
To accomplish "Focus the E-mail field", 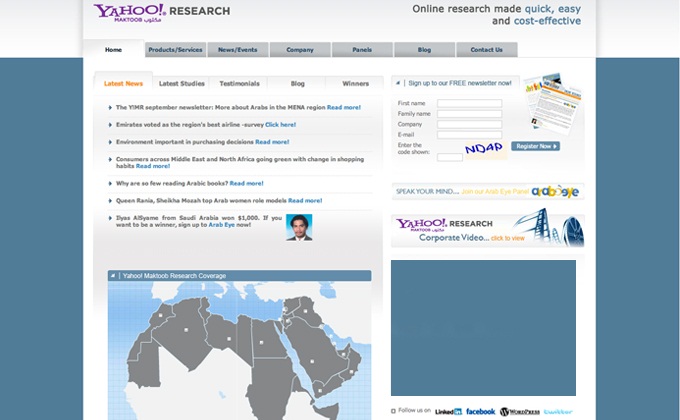I will tap(469, 135).
